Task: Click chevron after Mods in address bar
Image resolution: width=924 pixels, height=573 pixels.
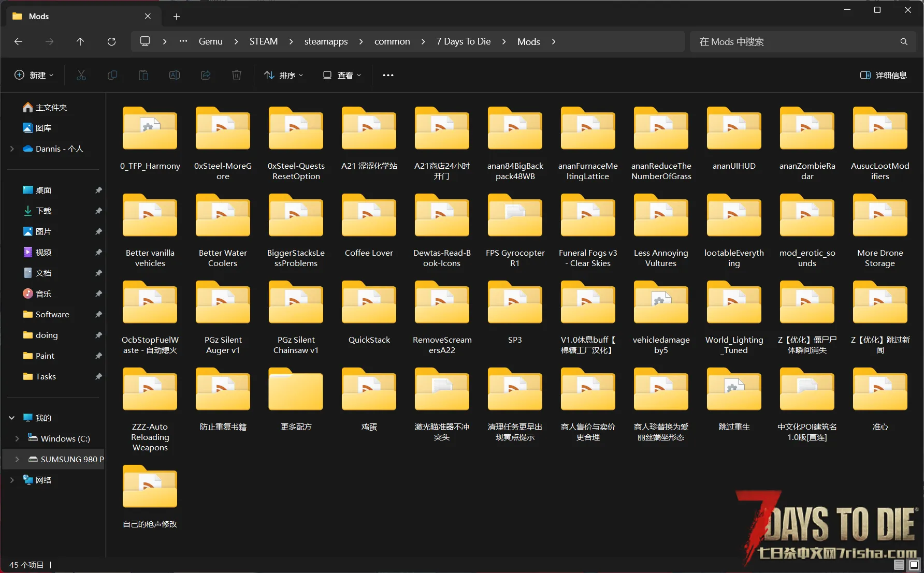Action: pos(554,41)
